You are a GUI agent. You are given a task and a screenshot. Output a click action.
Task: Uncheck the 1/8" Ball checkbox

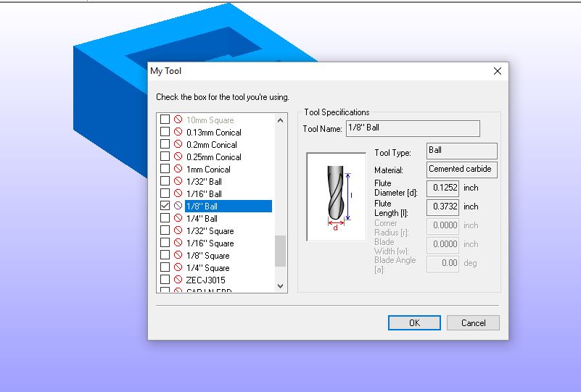(x=165, y=206)
